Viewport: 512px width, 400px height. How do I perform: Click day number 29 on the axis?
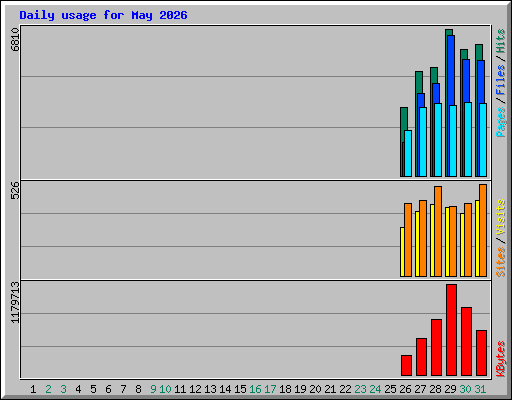450,389
